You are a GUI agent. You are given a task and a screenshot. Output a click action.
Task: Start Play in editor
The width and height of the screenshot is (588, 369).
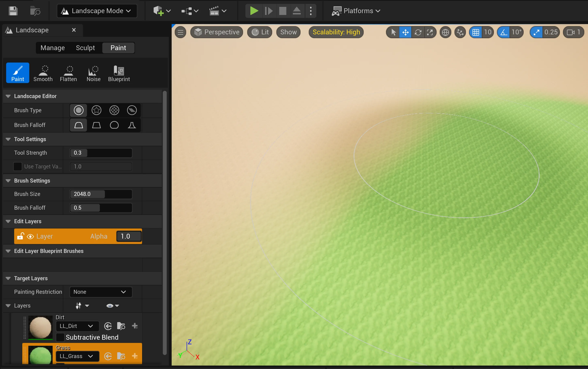[254, 11]
